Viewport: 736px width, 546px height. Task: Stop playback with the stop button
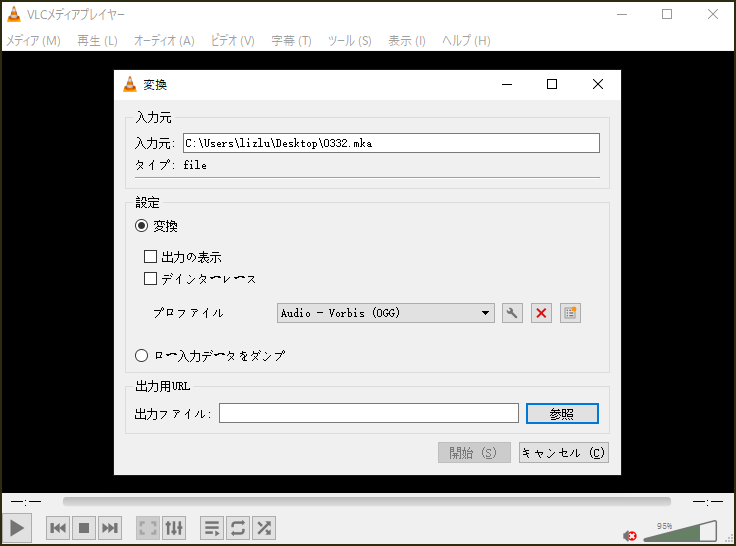(x=84, y=528)
